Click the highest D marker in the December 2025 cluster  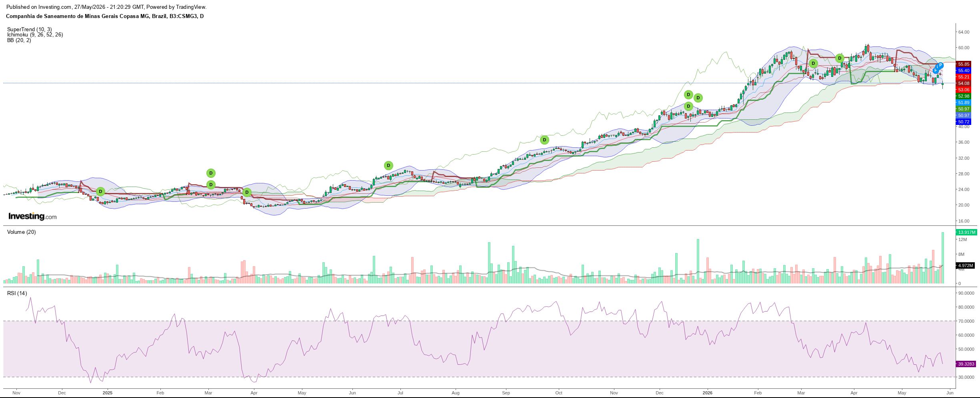pyautogui.click(x=688, y=94)
